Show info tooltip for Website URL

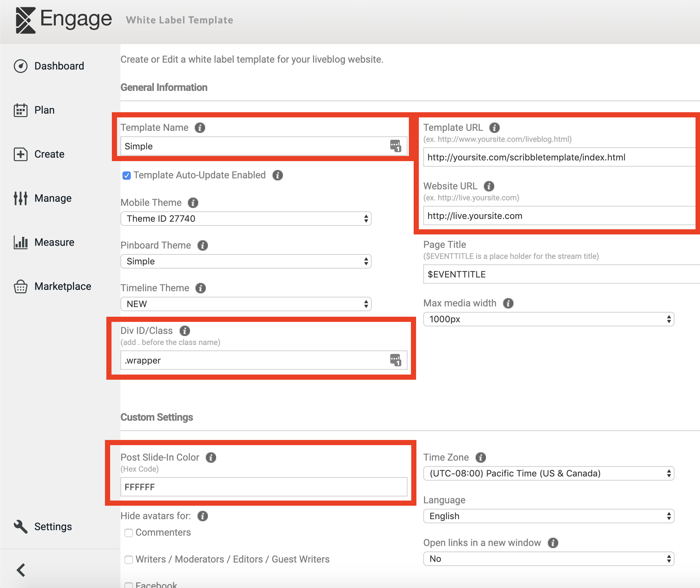click(489, 186)
